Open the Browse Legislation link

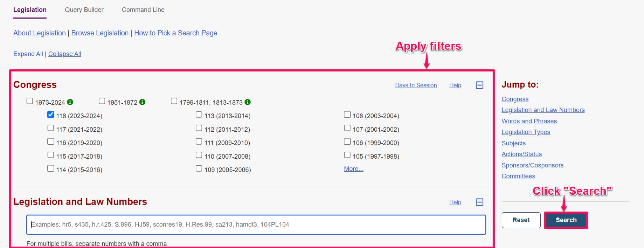(100, 33)
